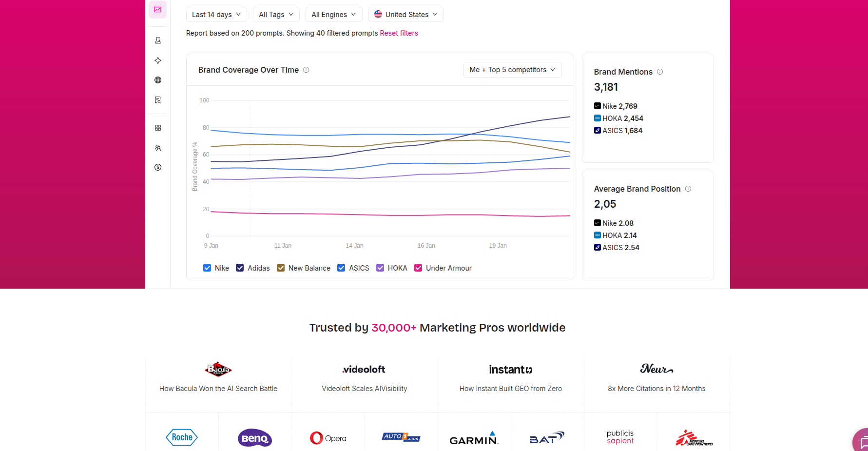Open the globe icon in sidebar
868x451 pixels.
coord(158,80)
